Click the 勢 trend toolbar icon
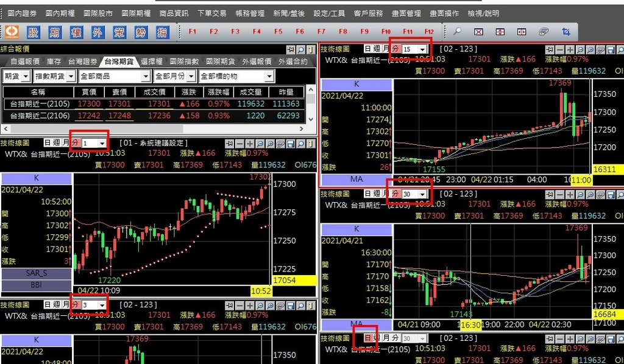This screenshot has width=624, height=364. pos(141,32)
